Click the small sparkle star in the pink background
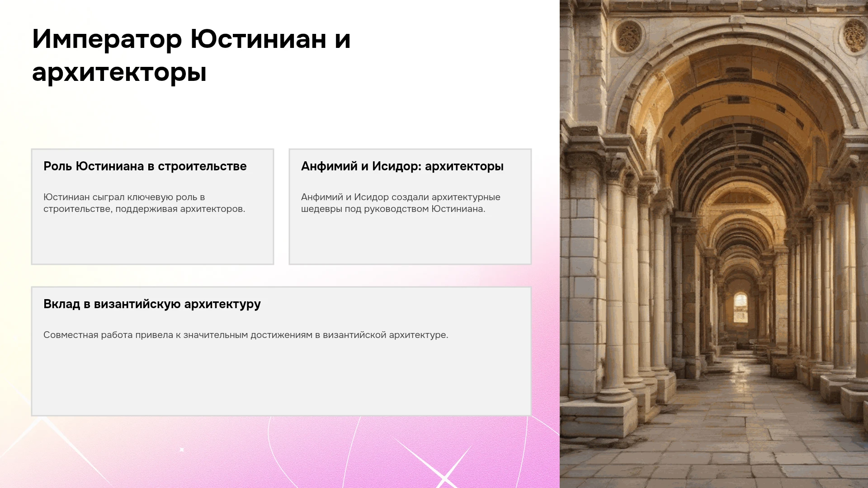 pos(182,450)
